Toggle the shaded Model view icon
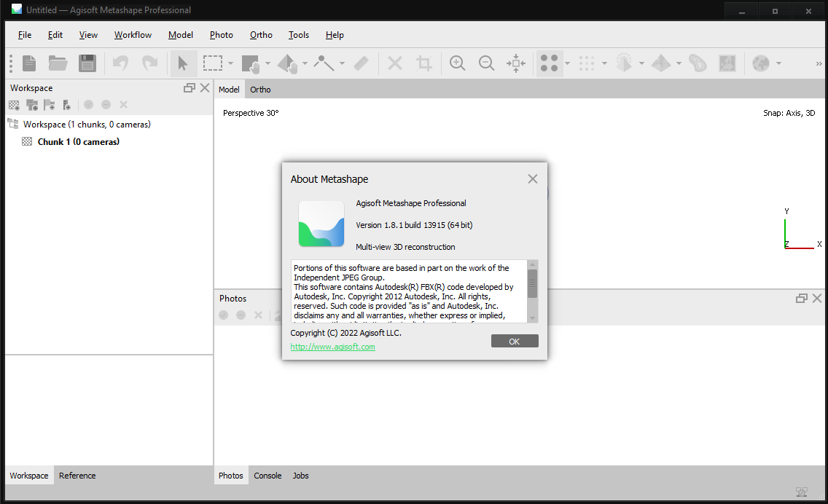Viewport: 828px width, 504px height. click(624, 63)
